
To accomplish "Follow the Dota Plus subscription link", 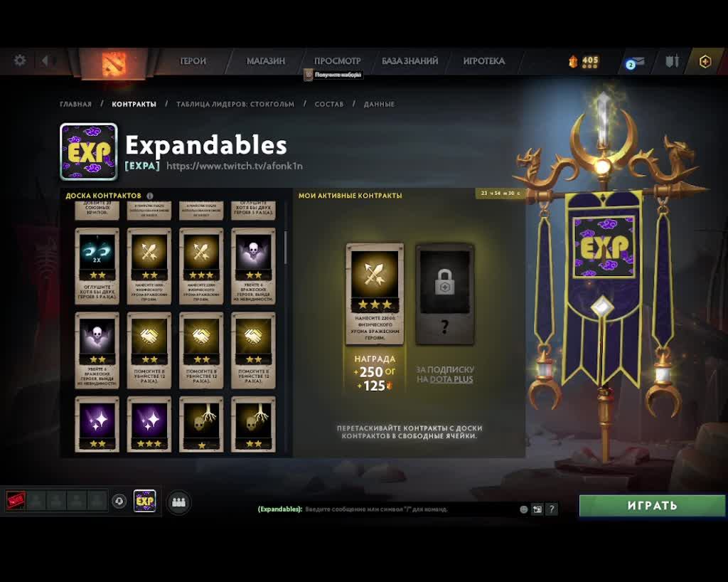I will tap(451, 379).
